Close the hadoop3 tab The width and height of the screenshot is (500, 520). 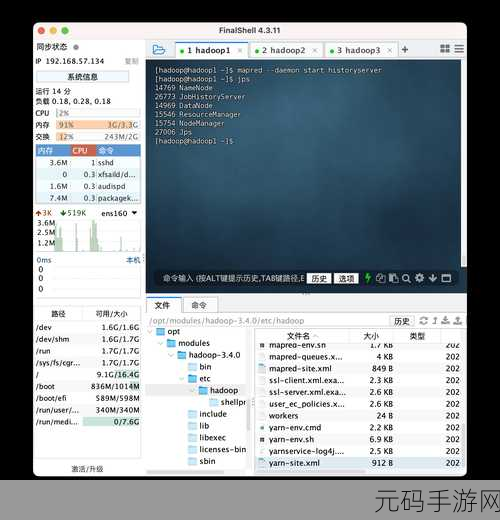pos(390,50)
